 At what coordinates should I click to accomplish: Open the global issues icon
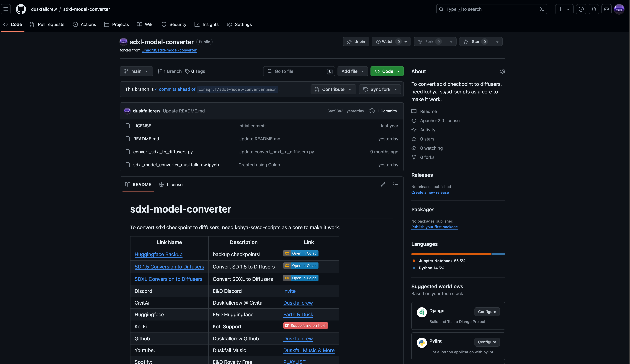pos(581,9)
